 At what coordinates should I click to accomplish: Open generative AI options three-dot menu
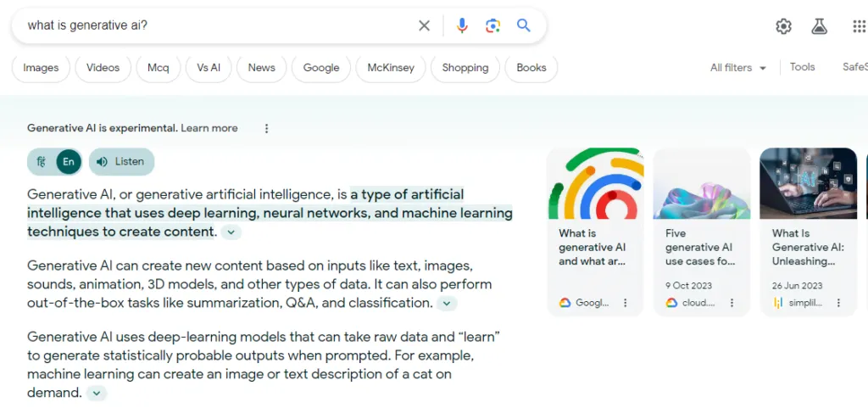point(266,128)
